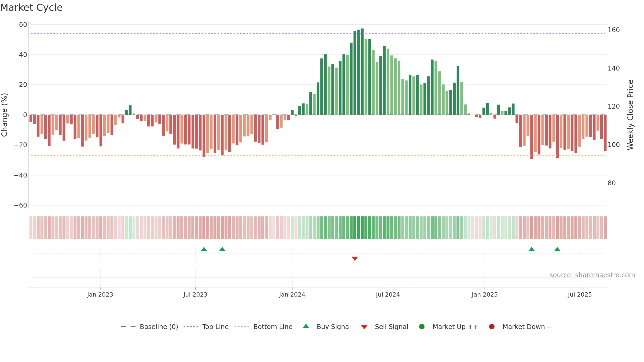This screenshot has height=362, width=644.
Task: Click the 20 tick on Change axis
Action: (23, 85)
